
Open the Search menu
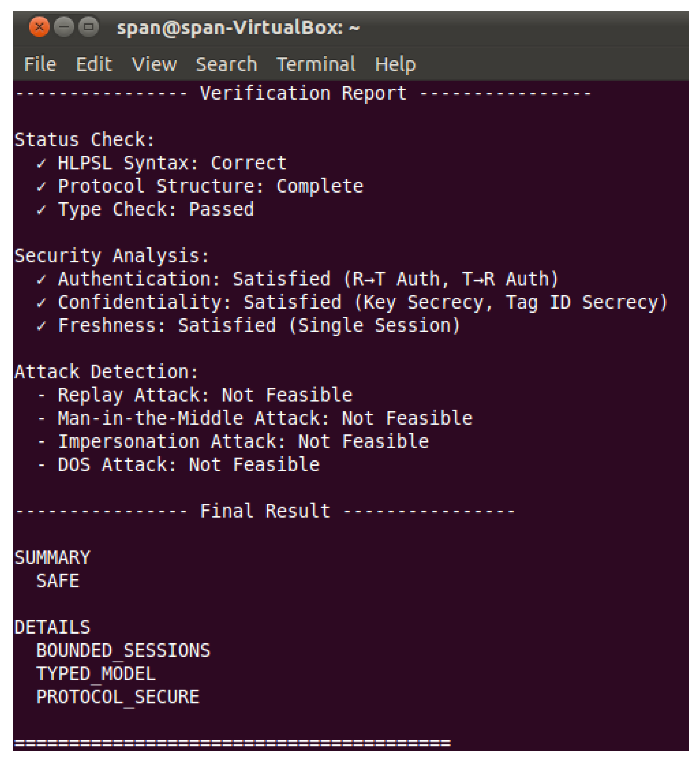tap(226, 64)
